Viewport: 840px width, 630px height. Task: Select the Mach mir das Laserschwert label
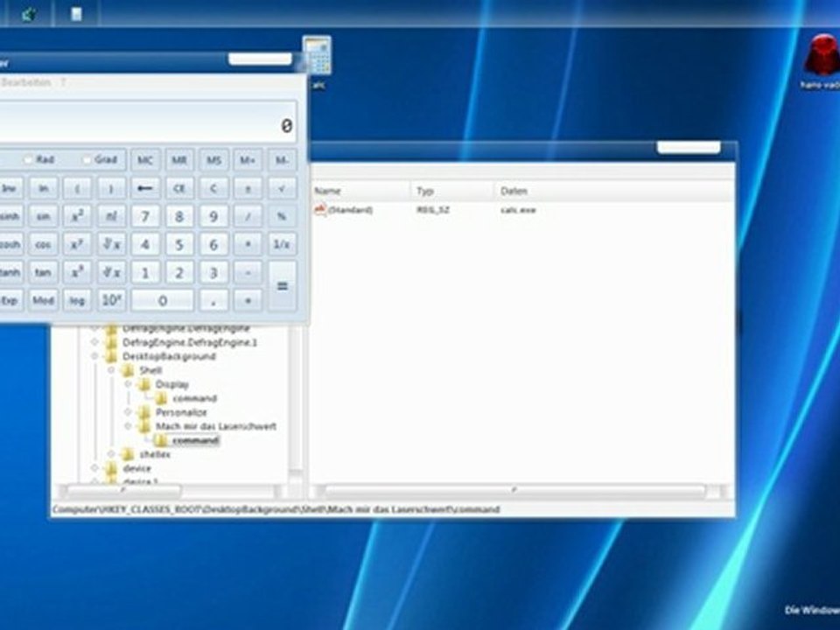pyautogui.click(x=216, y=426)
